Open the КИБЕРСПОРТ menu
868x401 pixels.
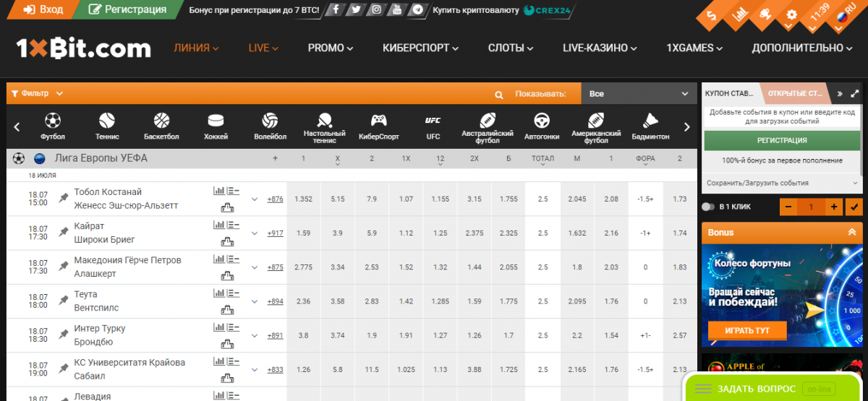[x=421, y=48]
